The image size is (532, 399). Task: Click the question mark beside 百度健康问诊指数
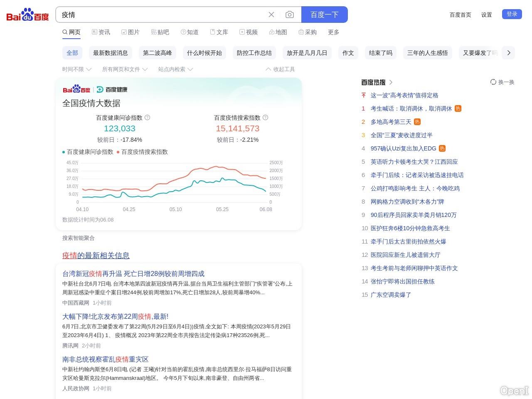(148, 118)
